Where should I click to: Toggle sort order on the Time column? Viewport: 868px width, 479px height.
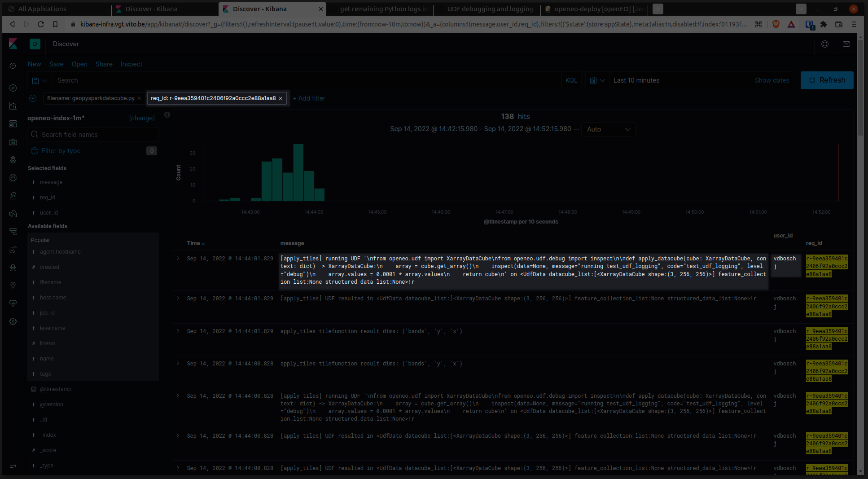[x=203, y=243]
